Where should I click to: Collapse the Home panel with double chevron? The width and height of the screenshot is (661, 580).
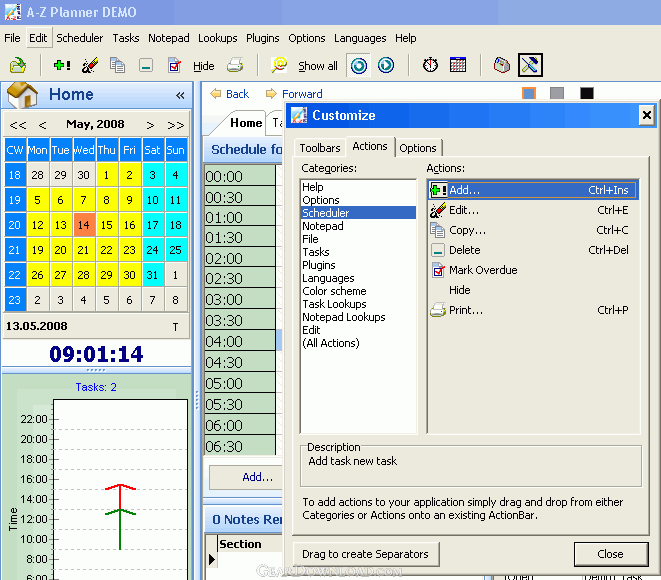coord(180,95)
